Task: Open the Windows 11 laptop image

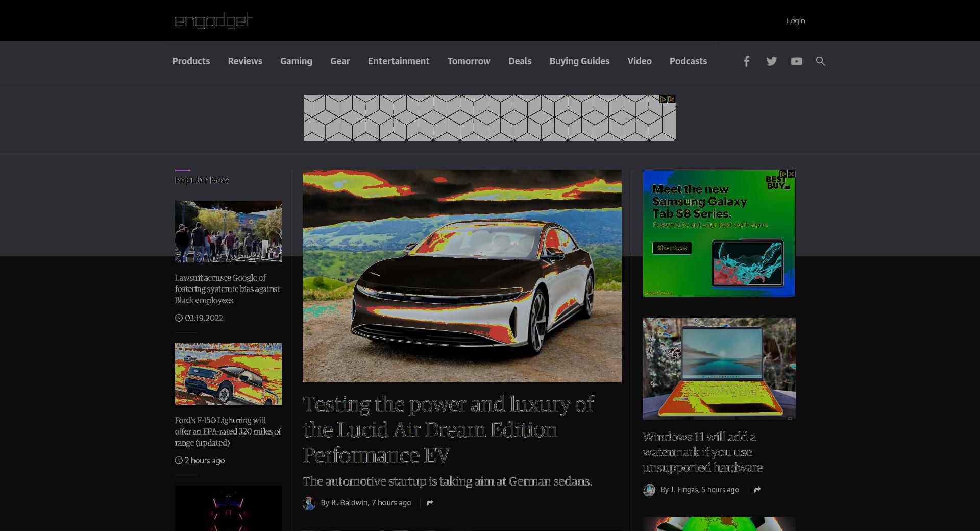Action: (x=719, y=369)
